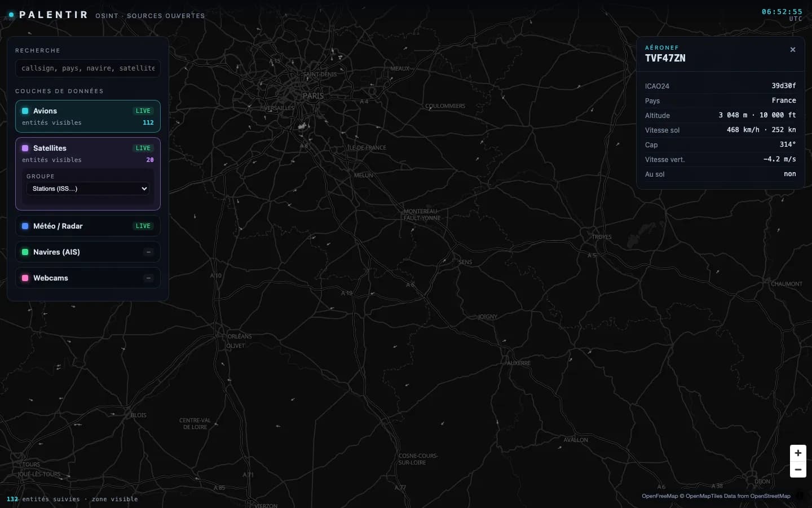The height and width of the screenshot is (508, 812).
Task: Click the UTC clock reading 06:52:55
Action: [x=782, y=12]
